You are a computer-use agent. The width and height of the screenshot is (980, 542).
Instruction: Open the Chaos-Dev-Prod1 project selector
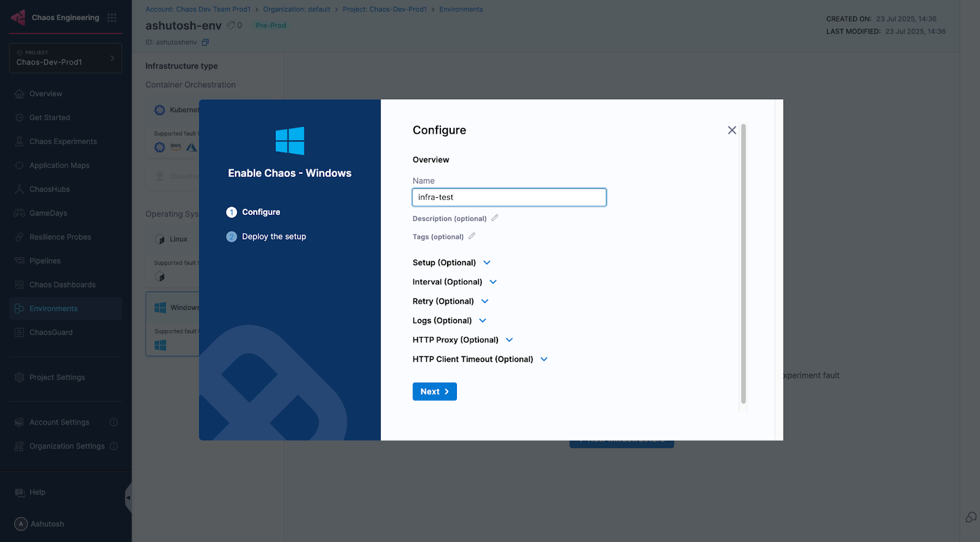pyautogui.click(x=66, y=58)
